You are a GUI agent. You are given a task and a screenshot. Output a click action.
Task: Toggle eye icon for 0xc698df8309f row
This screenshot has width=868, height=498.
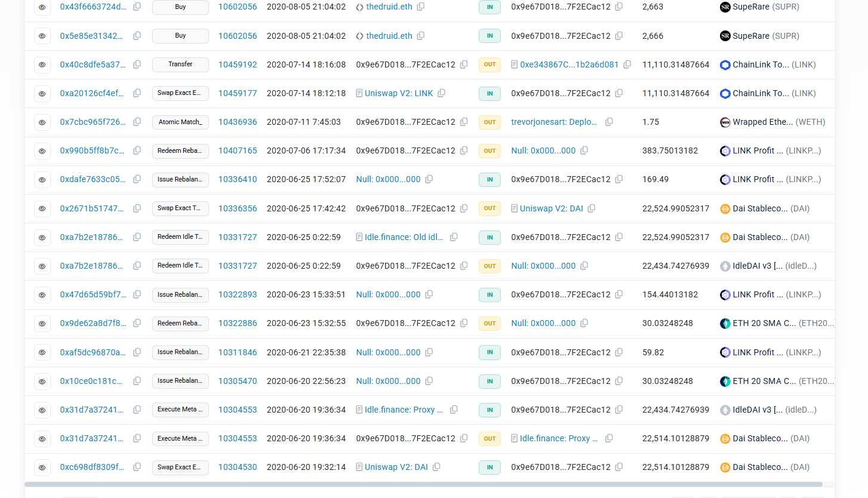(42, 468)
